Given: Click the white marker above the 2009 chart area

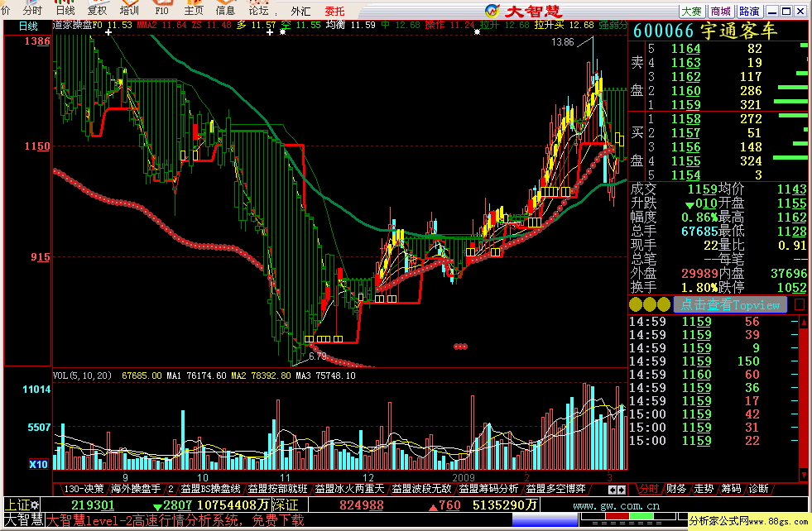Looking at the screenshot, I should tap(477, 32).
